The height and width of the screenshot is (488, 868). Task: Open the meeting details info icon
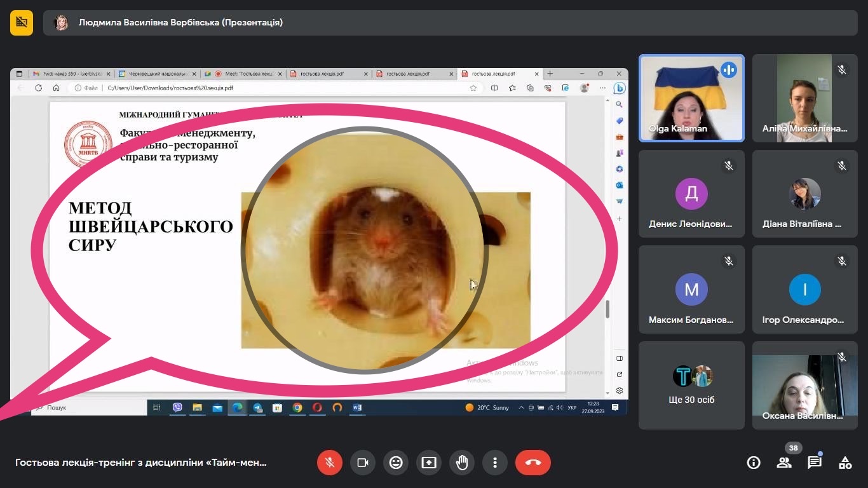coord(754,463)
